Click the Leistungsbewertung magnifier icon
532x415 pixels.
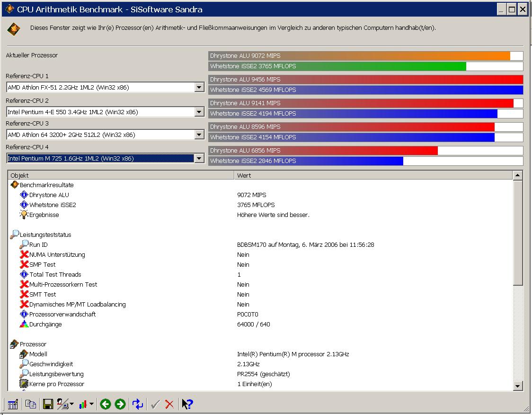tap(24, 374)
